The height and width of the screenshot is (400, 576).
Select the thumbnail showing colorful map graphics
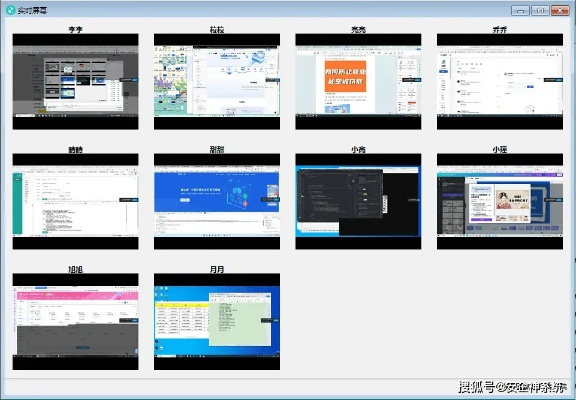[217, 82]
